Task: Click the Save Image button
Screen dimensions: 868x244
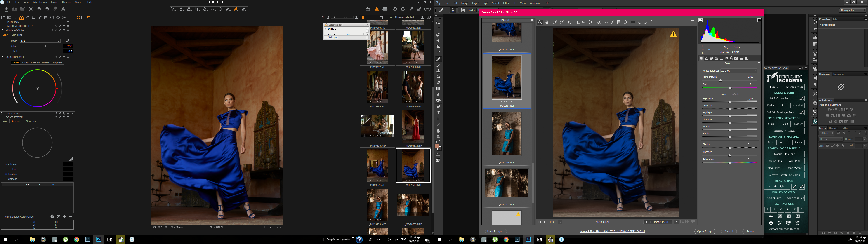Action: (x=495, y=232)
